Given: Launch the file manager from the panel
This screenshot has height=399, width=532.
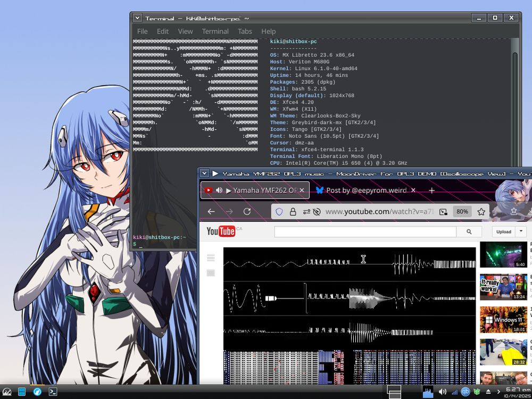Looking at the screenshot, I should (22, 392).
